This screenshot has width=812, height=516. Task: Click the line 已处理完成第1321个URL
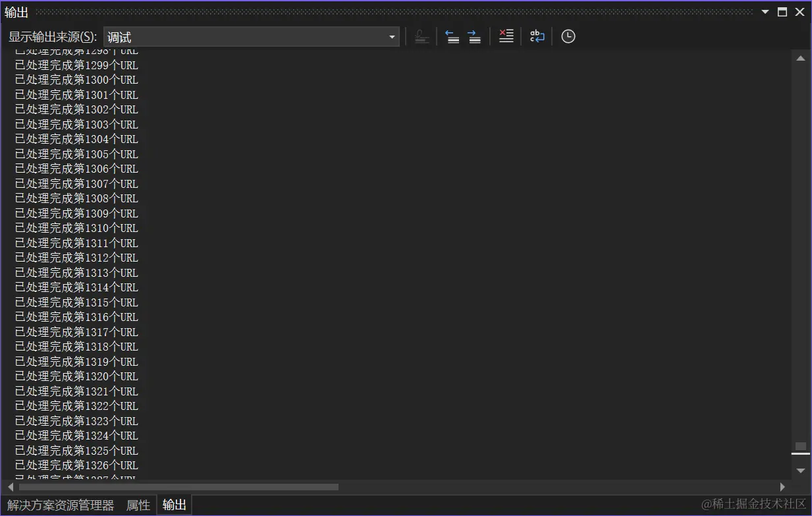(76, 391)
